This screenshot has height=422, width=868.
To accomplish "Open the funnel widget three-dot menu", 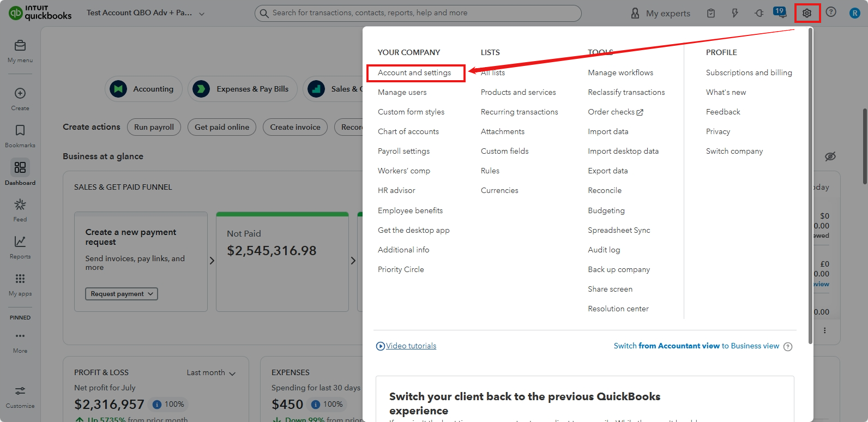I will click(x=824, y=330).
